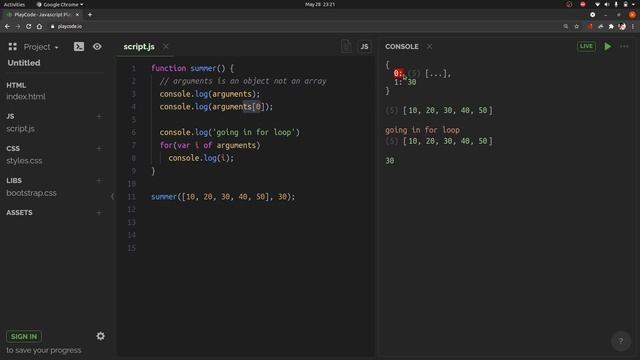Viewport: 640px width, 360px height.
Task: Click the file document icon in editor header
Action: (x=346, y=47)
